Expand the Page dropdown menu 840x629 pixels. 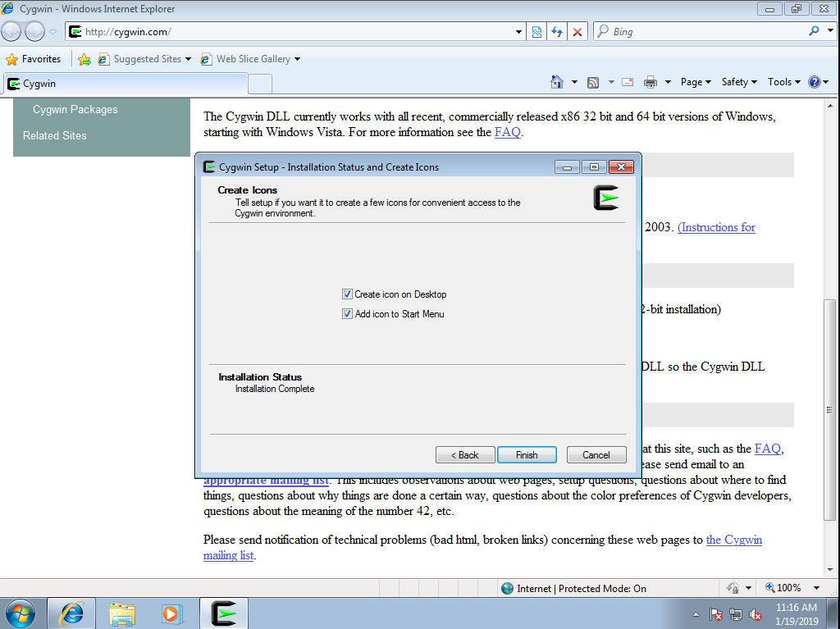coord(696,82)
